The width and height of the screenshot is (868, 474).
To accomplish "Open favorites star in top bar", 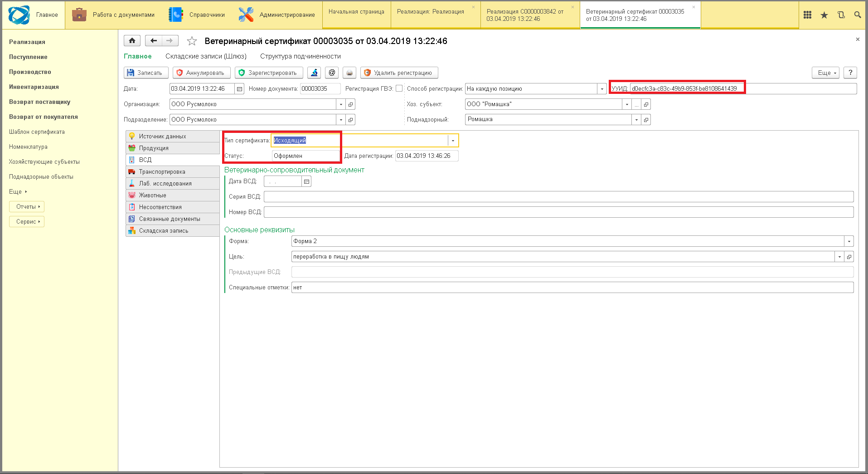I will click(824, 15).
